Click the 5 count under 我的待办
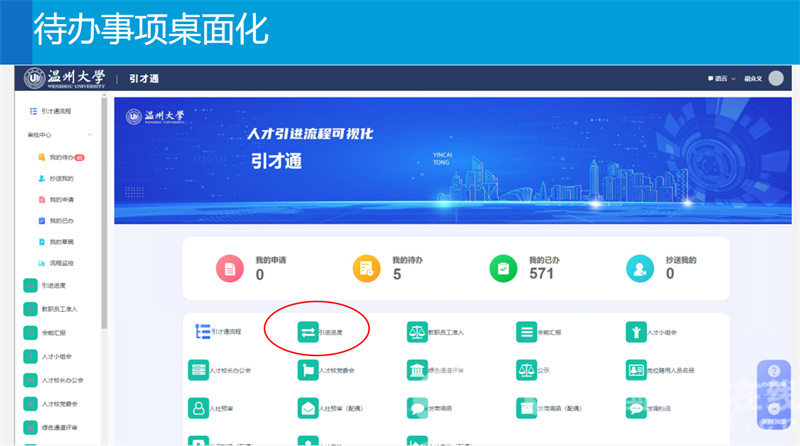This screenshot has height=446, width=800. (x=397, y=275)
